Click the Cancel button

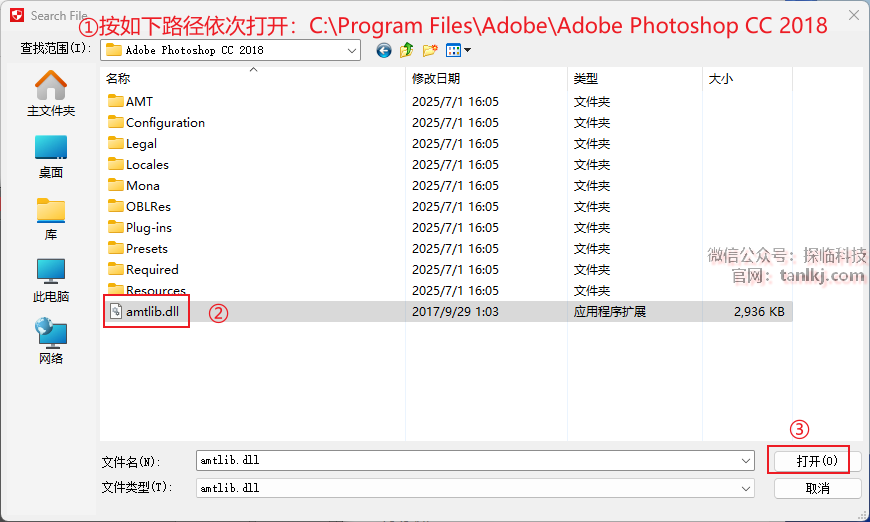point(817,488)
